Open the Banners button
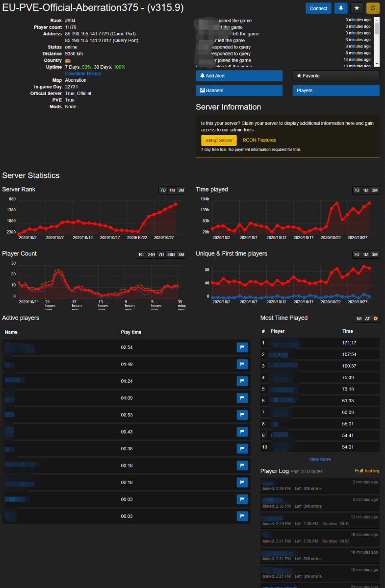 point(239,91)
